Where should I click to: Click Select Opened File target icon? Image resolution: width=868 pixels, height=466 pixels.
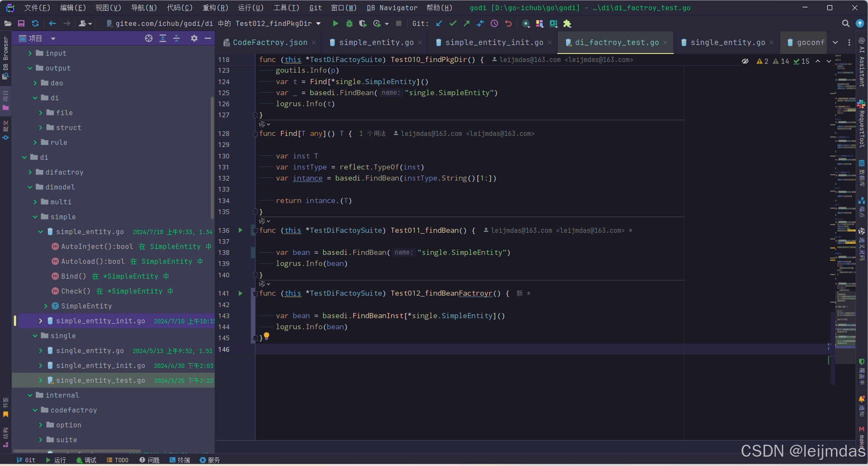point(148,39)
